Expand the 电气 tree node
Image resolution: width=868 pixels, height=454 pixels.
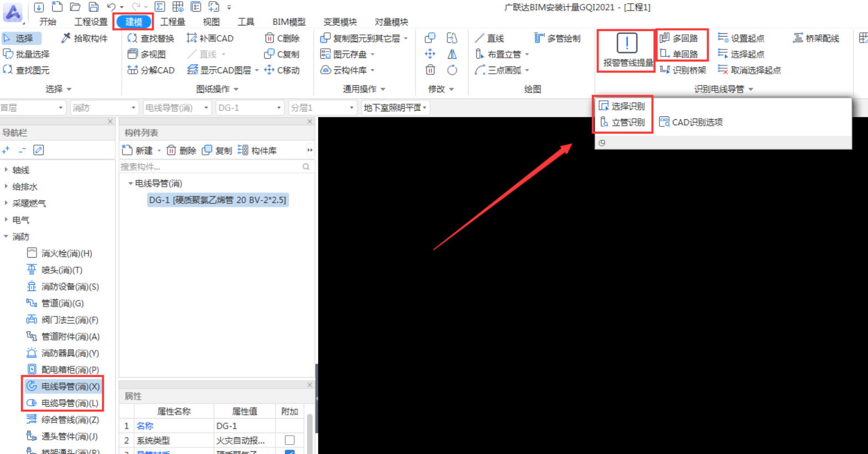point(6,220)
